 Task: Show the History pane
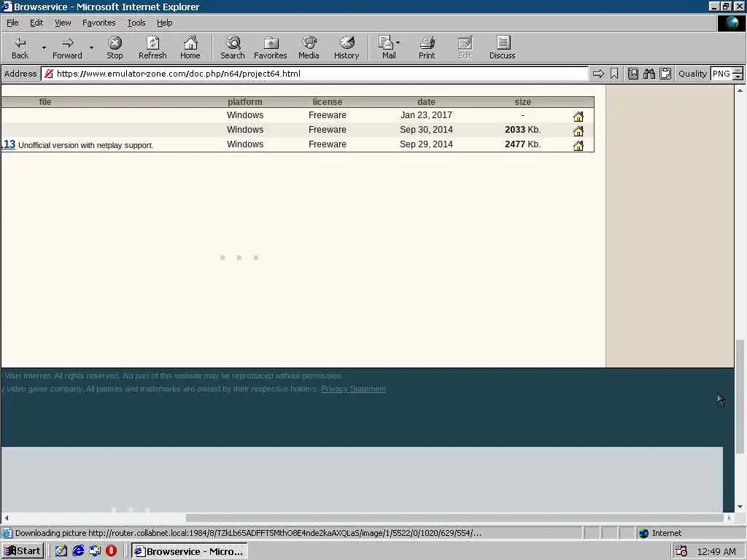[347, 47]
